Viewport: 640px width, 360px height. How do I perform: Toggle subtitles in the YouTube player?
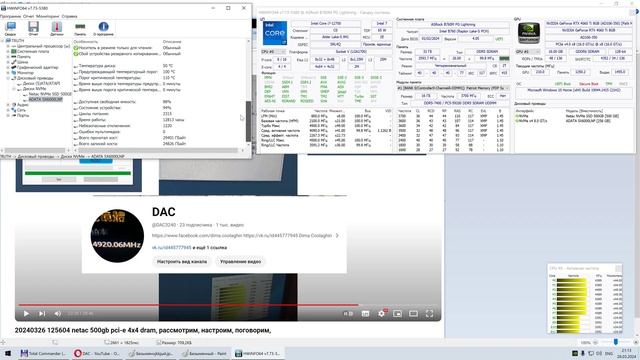click(x=365, y=313)
